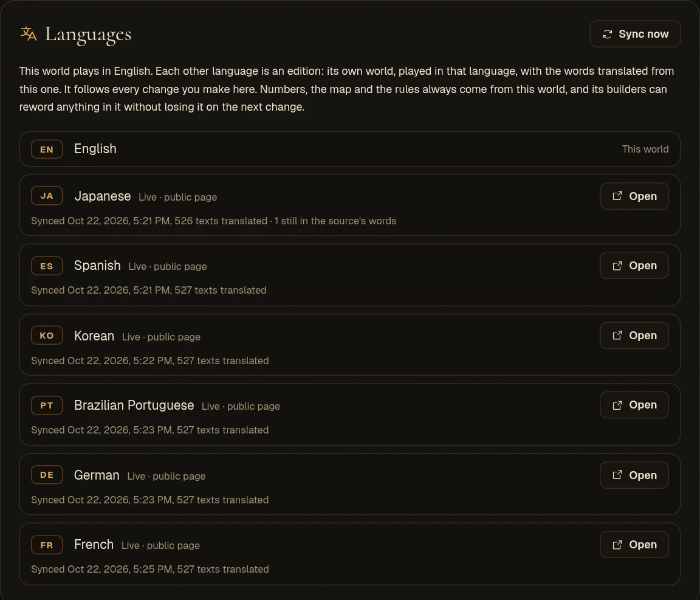The width and height of the screenshot is (700, 600).
Task: Open the French edition
Action: pos(634,545)
